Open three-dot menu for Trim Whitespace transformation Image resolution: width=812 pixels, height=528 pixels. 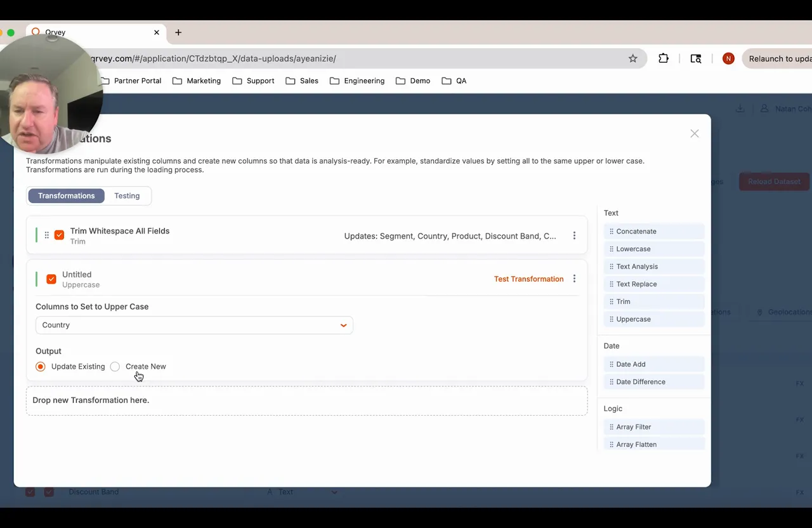point(574,235)
